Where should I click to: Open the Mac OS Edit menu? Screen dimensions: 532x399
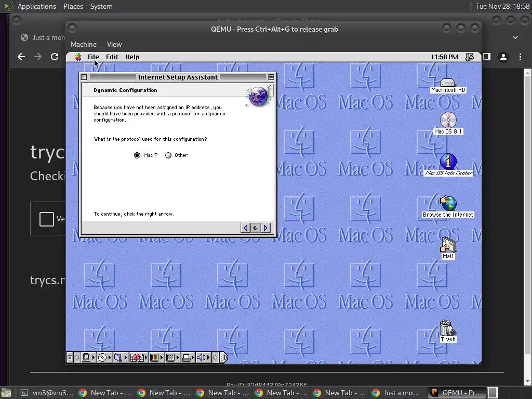click(112, 57)
